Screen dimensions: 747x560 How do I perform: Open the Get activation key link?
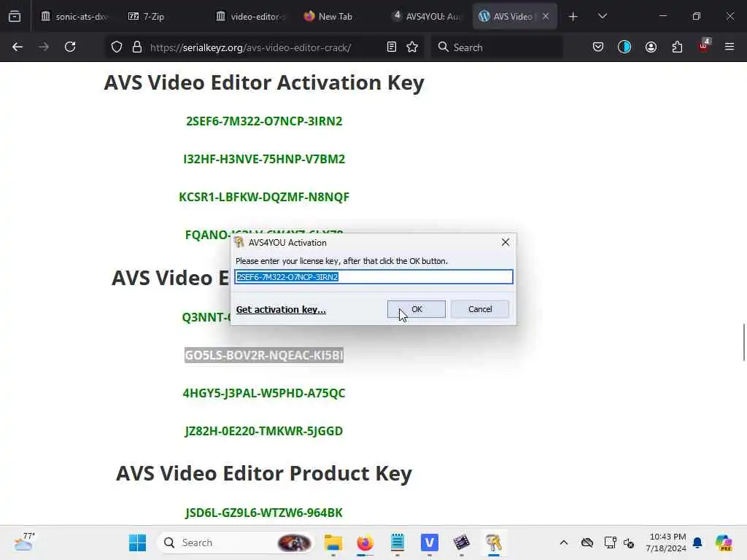(281, 309)
